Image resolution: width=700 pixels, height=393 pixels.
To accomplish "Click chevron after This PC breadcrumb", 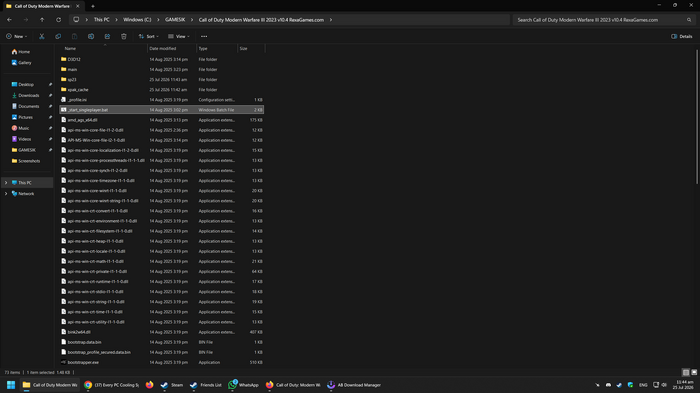I will [x=117, y=20].
